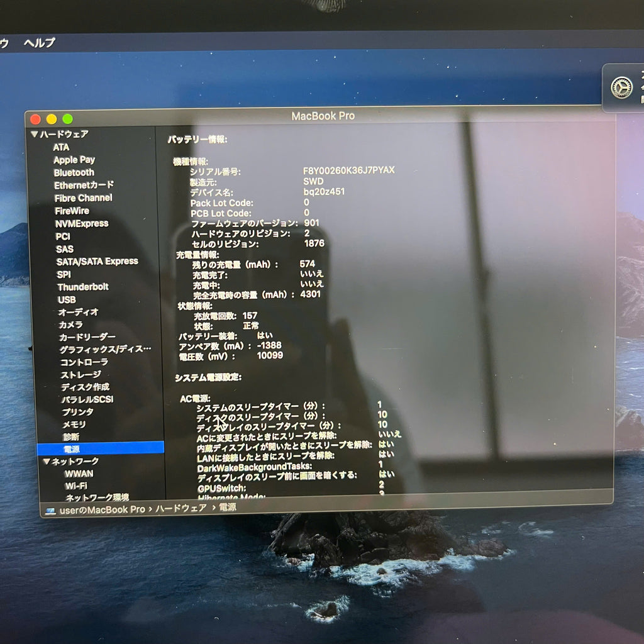Select カードリーダー in the sidebar
This screenshot has width=644, height=644.
[x=87, y=337]
